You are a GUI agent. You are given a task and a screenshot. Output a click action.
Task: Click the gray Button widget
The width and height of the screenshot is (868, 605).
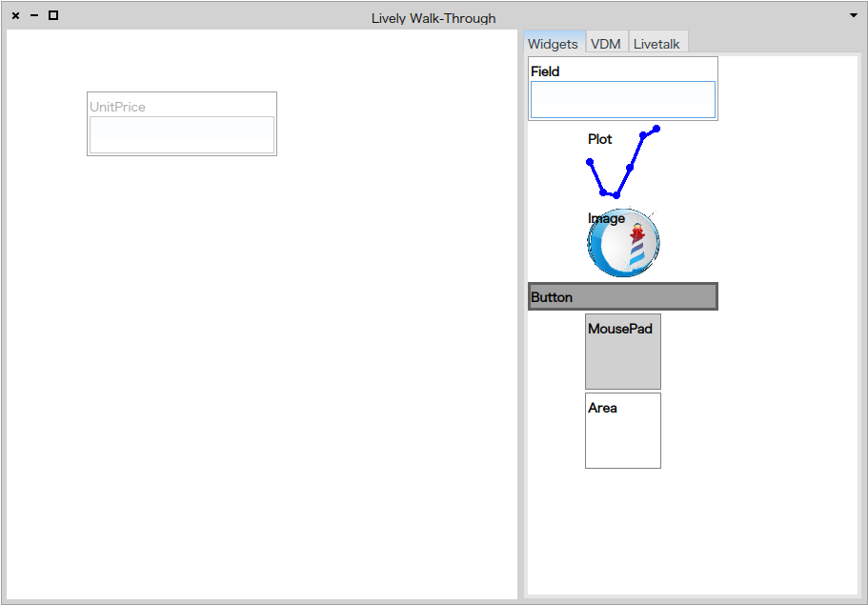pos(623,296)
